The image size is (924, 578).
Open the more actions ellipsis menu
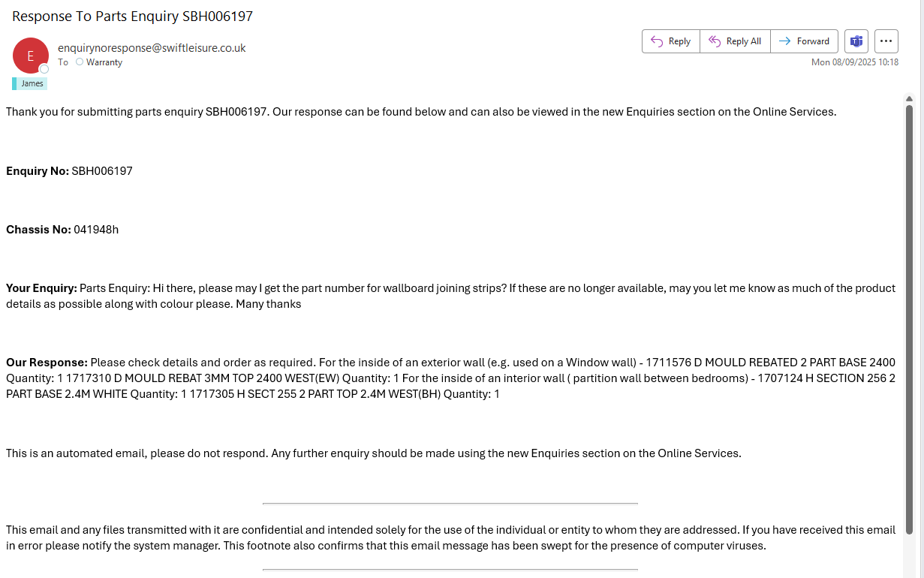point(886,41)
